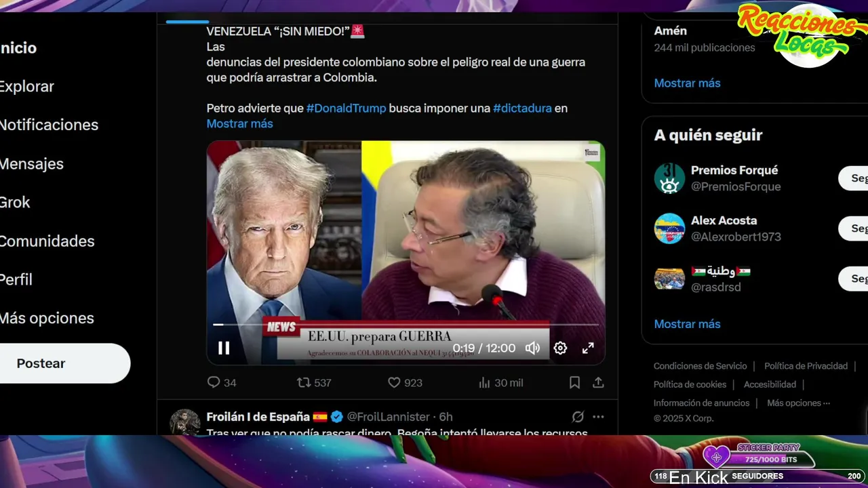
Task: Open Política de cookies link
Action: 690,384
